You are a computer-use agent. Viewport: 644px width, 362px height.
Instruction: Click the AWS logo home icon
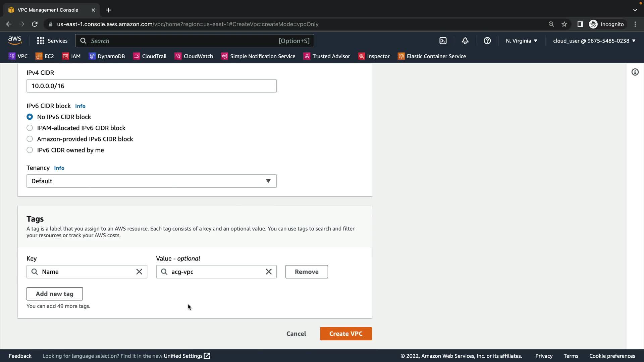pyautogui.click(x=15, y=41)
